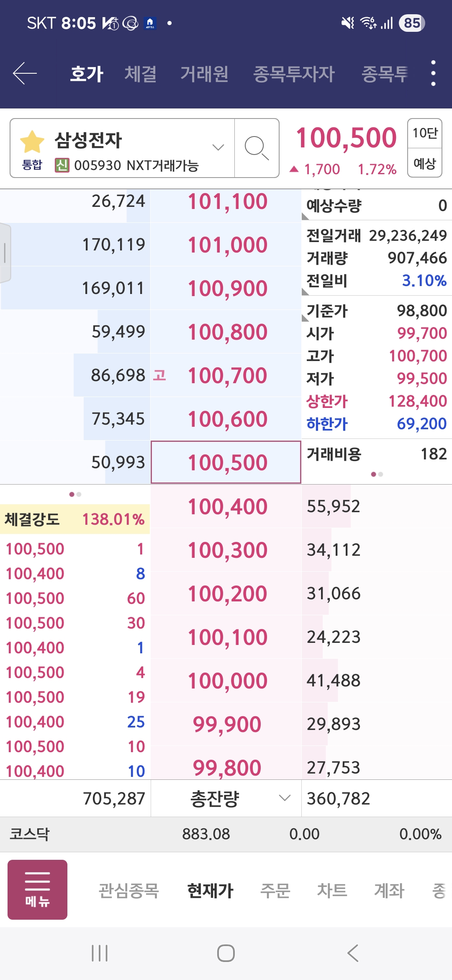This screenshot has height=980, width=452.
Task: Tap the 100,400 bid price row
Action: (x=226, y=506)
